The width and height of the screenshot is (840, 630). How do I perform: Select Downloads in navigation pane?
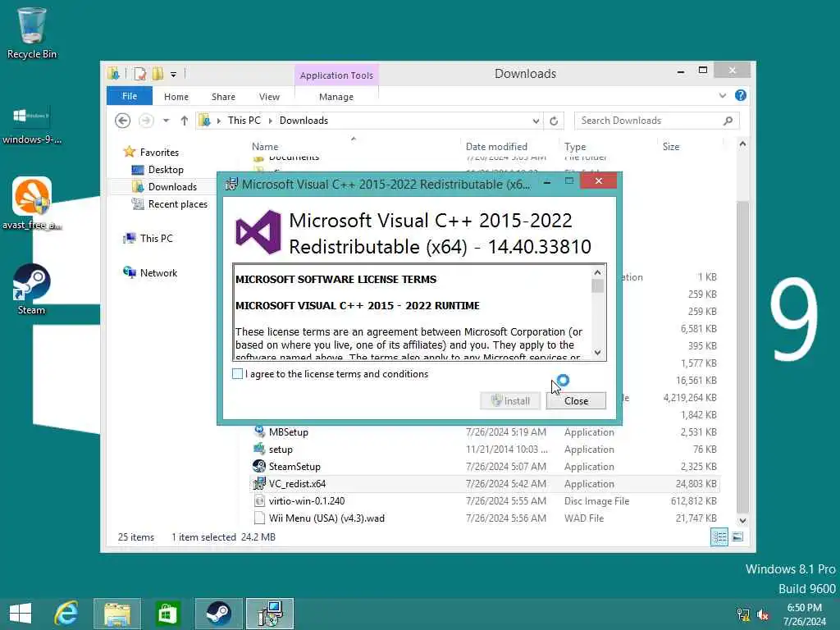(172, 187)
